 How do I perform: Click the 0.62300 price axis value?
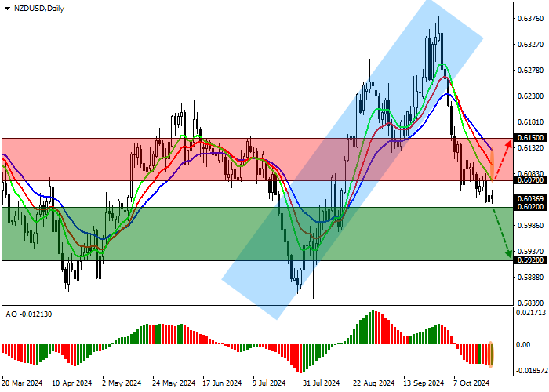530,96
